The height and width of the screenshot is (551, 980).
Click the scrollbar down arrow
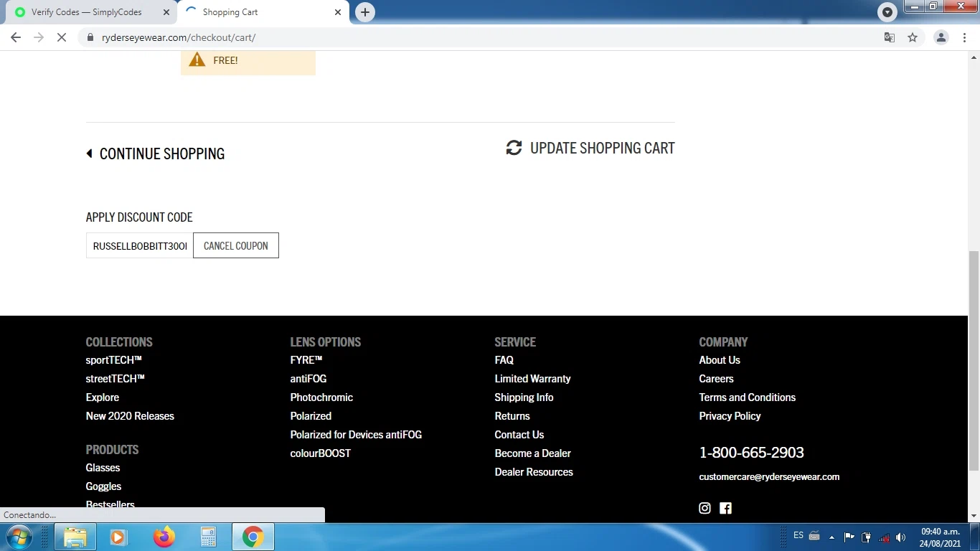[974, 516]
